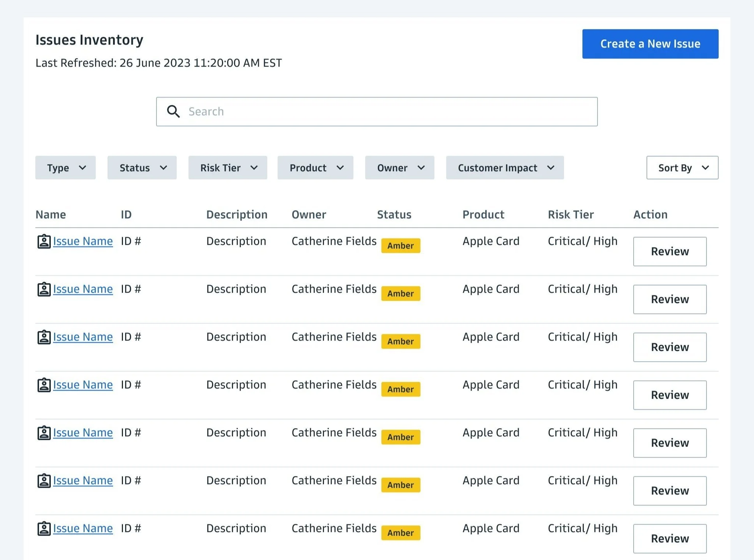
Task: Click Review in the second issue row
Action: click(x=670, y=299)
